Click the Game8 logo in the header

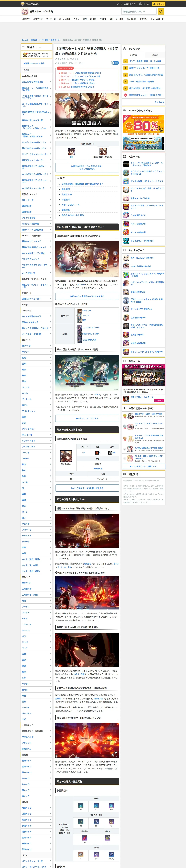(30, 4)
